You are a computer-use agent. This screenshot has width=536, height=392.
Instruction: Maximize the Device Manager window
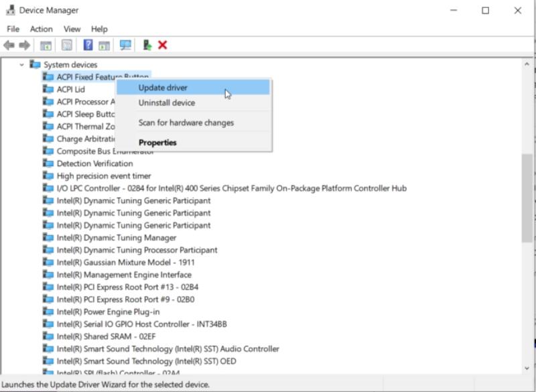click(485, 10)
